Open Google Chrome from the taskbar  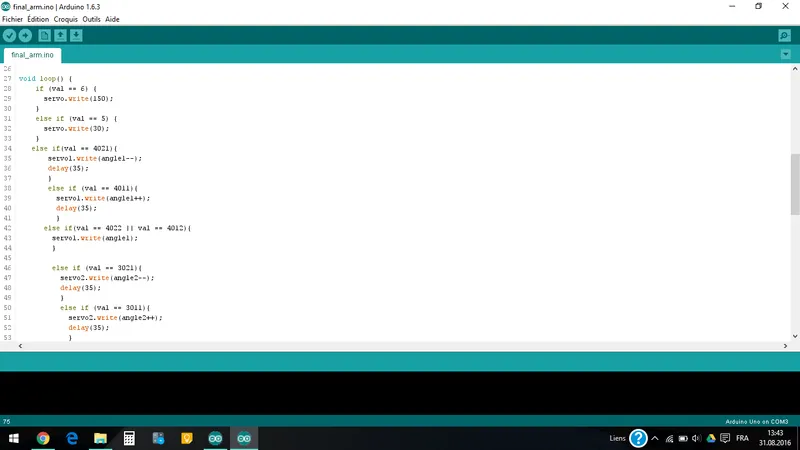click(43, 438)
